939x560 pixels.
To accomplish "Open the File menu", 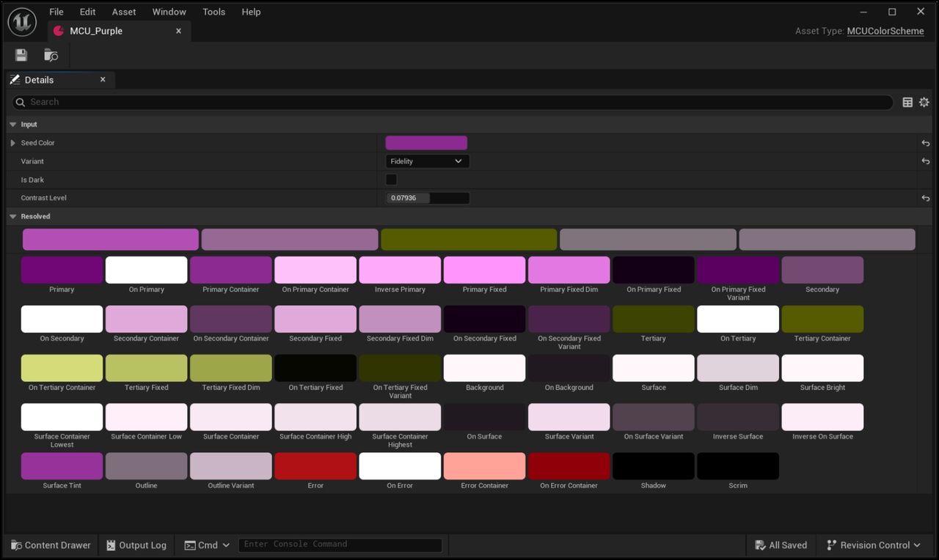I will [56, 12].
